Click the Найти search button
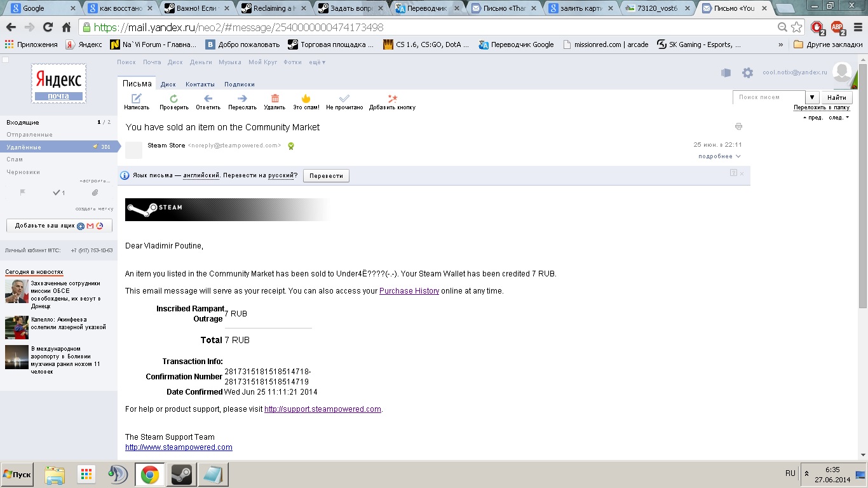Viewport: 868px width, 488px height. pyautogui.click(x=837, y=97)
